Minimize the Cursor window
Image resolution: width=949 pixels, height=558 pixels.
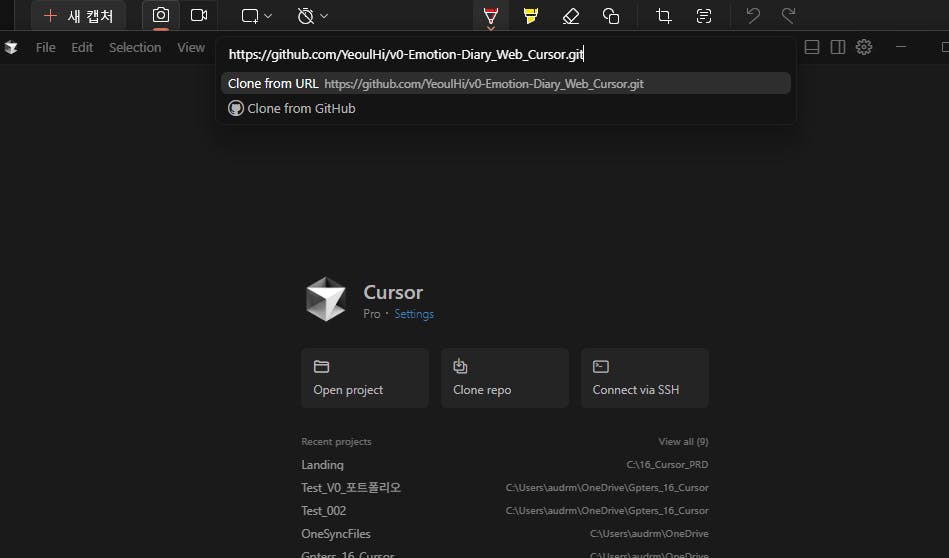point(901,47)
